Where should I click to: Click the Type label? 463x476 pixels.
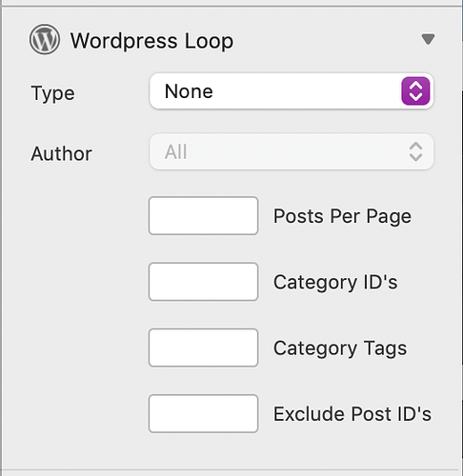pos(52,93)
